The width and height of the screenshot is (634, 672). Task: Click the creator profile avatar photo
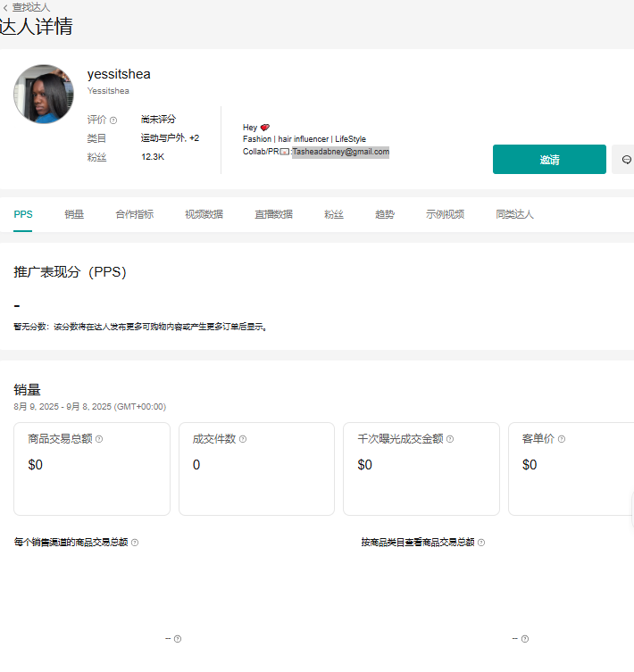pyautogui.click(x=44, y=95)
